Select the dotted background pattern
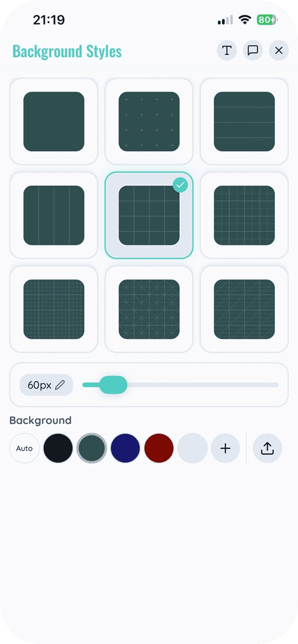298x644 pixels. coord(149,121)
